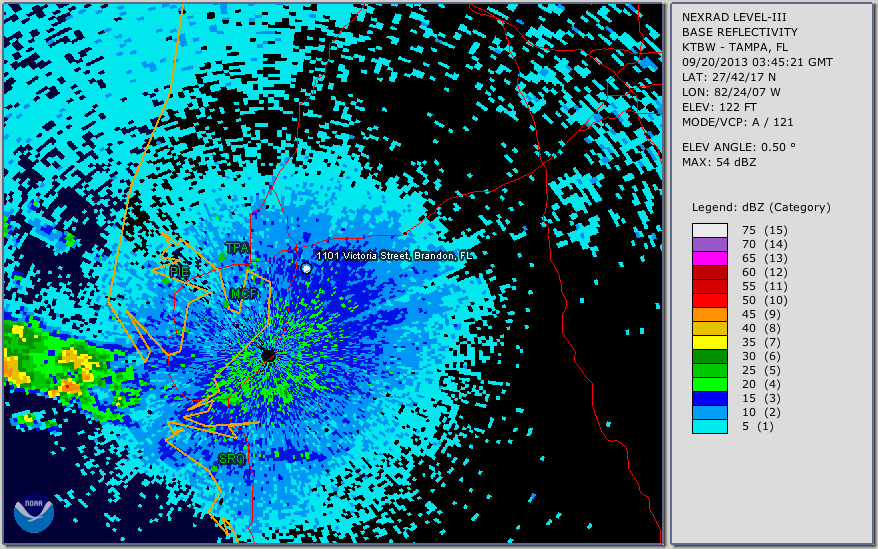The width and height of the screenshot is (878, 549).
Task: Click the bright green 20 dBZ swatch
Action: (x=709, y=384)
